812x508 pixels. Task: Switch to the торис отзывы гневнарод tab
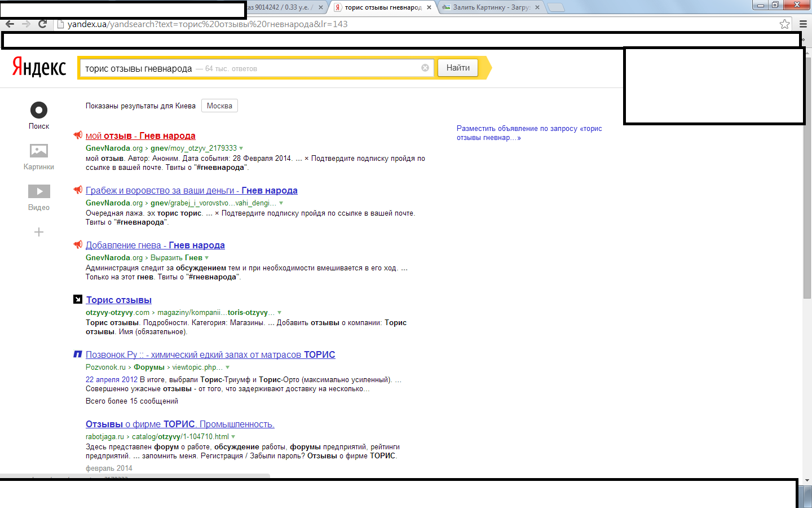(x=382, y=7)
